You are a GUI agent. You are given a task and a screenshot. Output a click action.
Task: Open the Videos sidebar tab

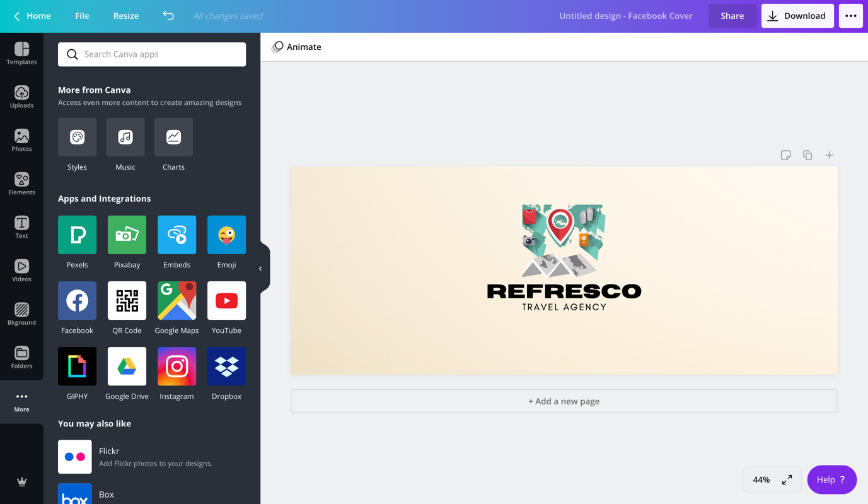[21, 271]
